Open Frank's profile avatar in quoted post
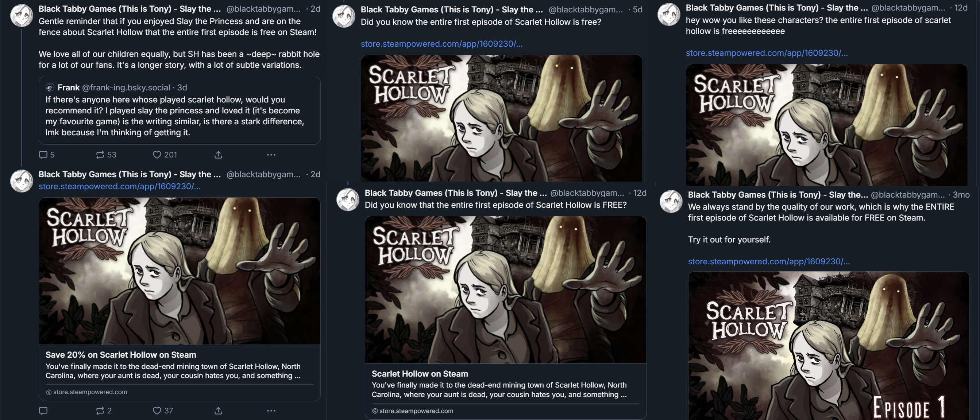 click(50, 87)
